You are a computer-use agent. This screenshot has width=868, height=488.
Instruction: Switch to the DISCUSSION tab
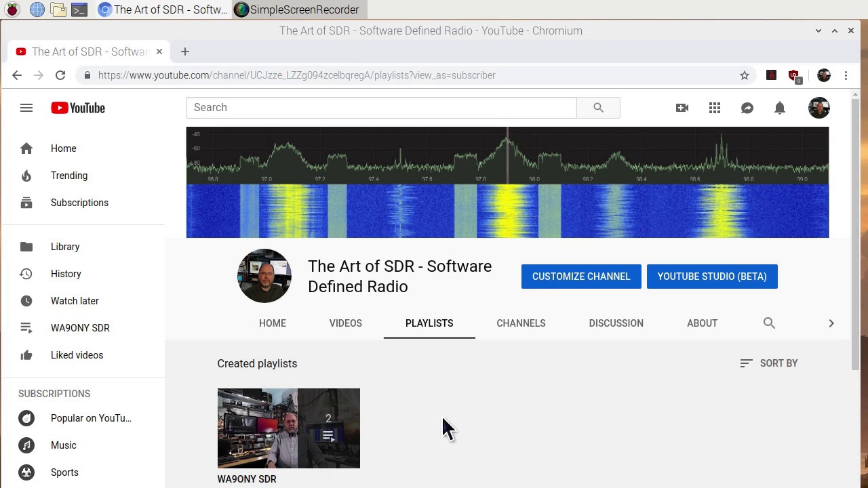[616, 323]
